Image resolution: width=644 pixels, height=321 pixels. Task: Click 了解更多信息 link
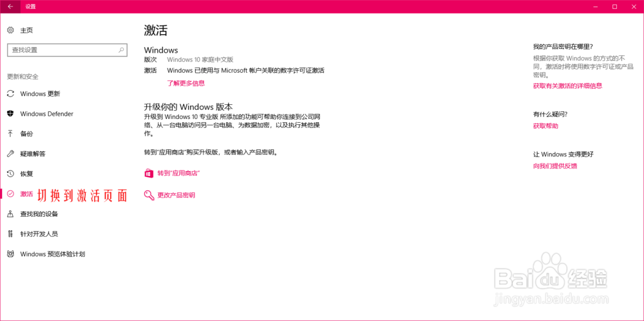tap(185, 84)
